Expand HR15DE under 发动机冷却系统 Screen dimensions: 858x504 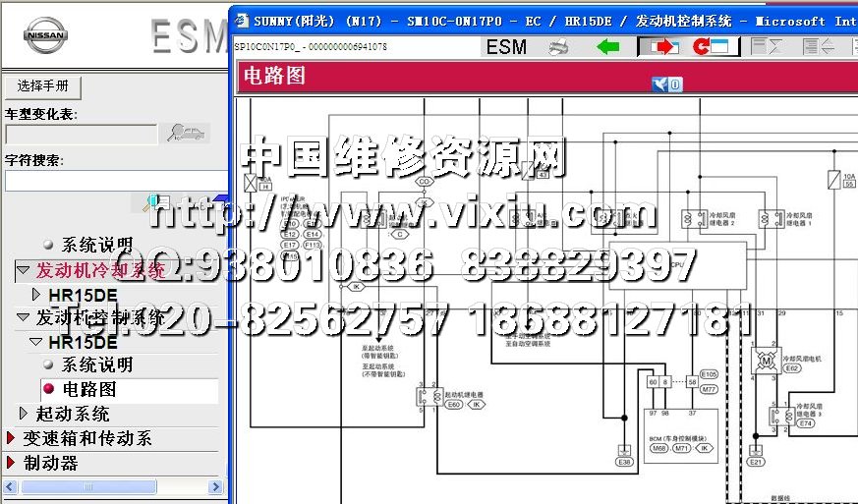[36, 295]
